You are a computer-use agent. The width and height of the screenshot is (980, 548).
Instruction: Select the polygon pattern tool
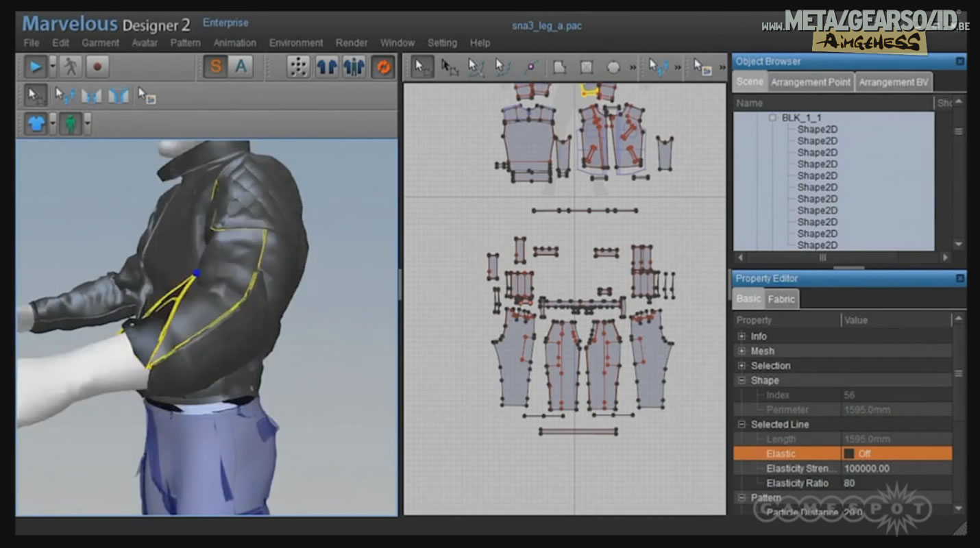(x=560, y=67)
